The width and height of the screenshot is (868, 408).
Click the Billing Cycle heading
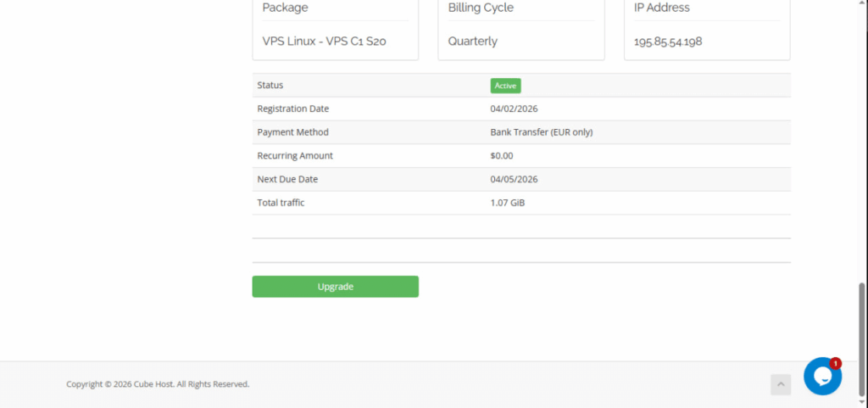(481, 8)
